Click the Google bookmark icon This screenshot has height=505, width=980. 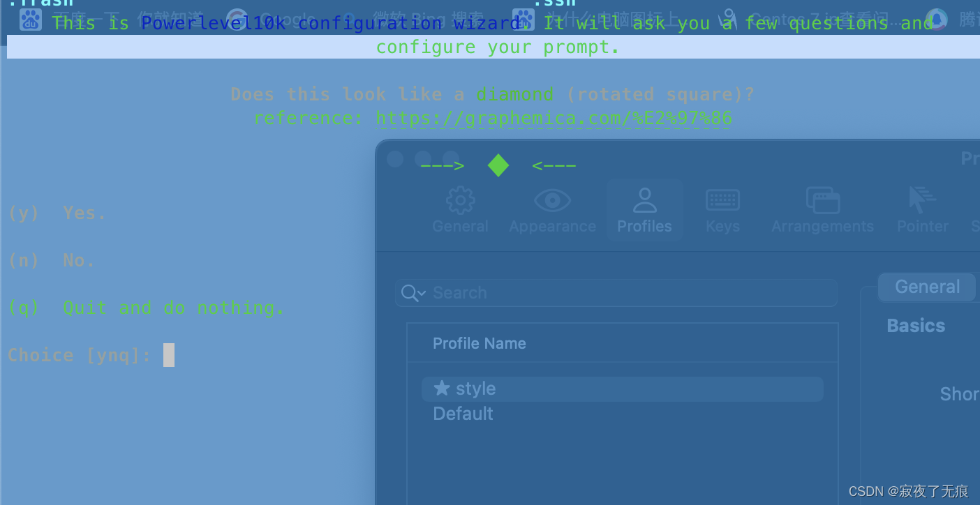pos(237,19)
